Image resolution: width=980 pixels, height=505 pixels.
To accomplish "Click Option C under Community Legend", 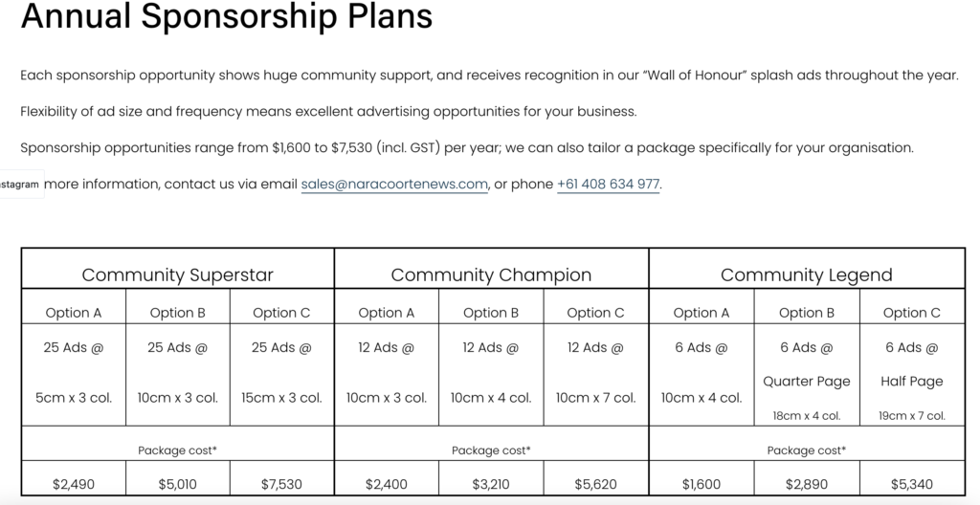I will [x=911, y=313].
